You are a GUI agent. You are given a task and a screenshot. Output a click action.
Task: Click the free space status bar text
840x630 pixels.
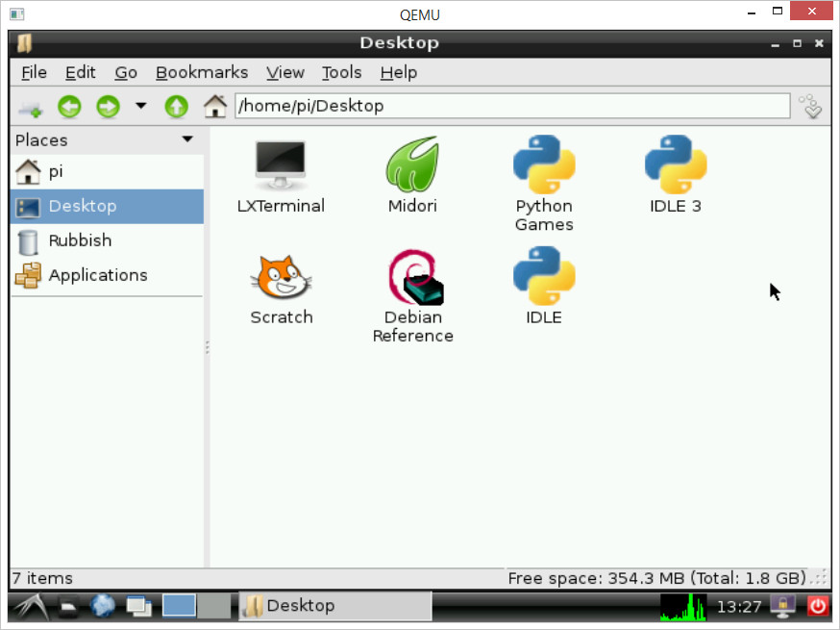pos(656,578)
